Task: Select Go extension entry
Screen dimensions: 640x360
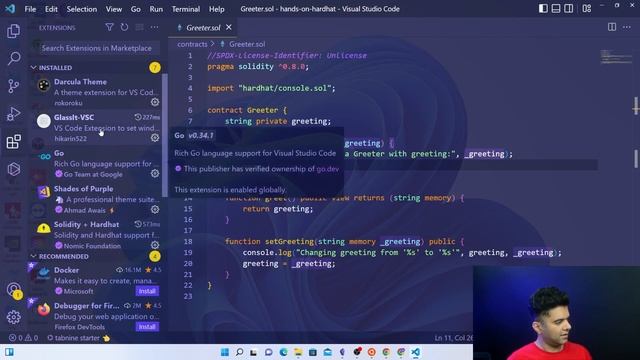Action: tap(95, 163)
